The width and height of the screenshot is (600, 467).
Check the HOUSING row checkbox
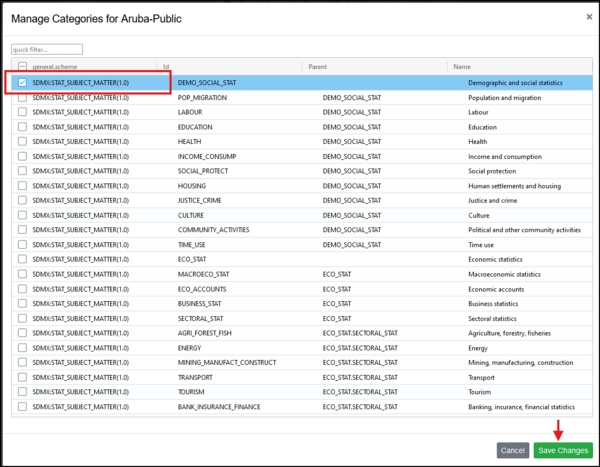click(x=23, y=186)
